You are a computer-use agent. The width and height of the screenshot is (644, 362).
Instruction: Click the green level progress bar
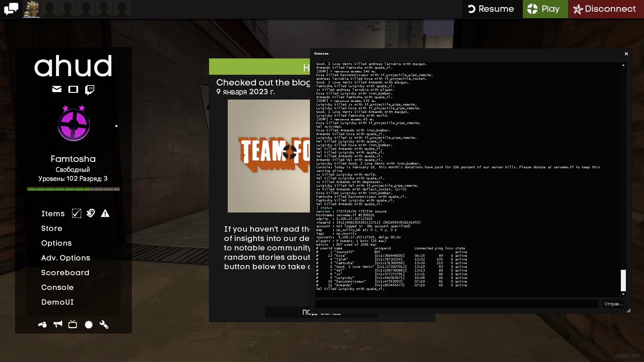[73, 189]
